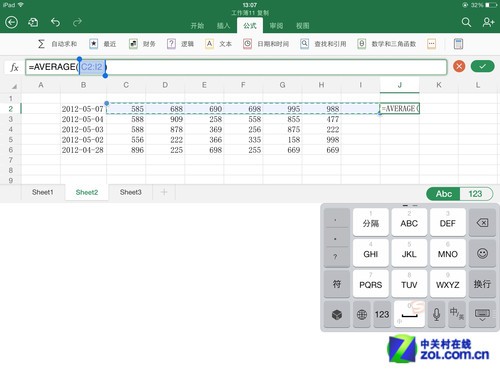This screenshot has height=375, width=500.
Task: Tap the MNO keyboard key
Action: point(448,253)
